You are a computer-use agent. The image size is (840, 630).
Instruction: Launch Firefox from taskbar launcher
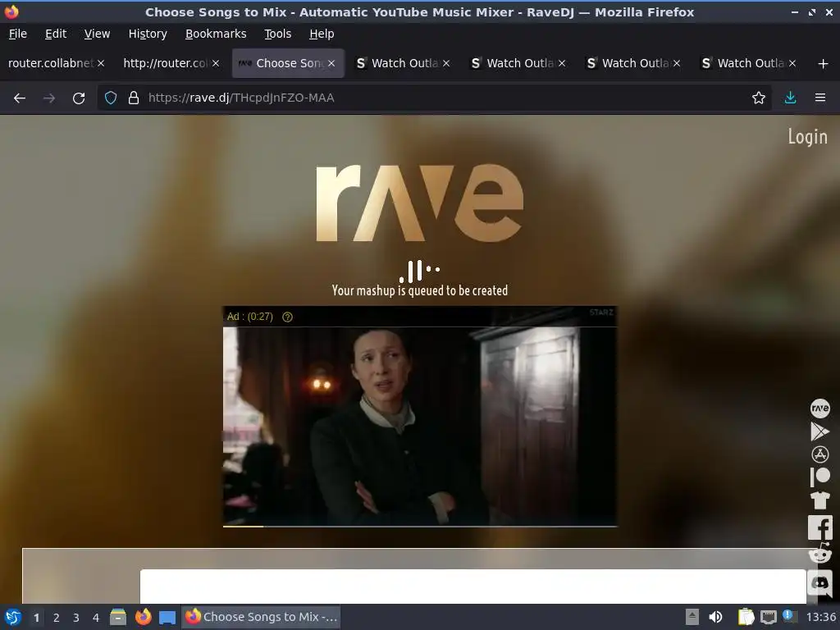(x=143, y=617)
